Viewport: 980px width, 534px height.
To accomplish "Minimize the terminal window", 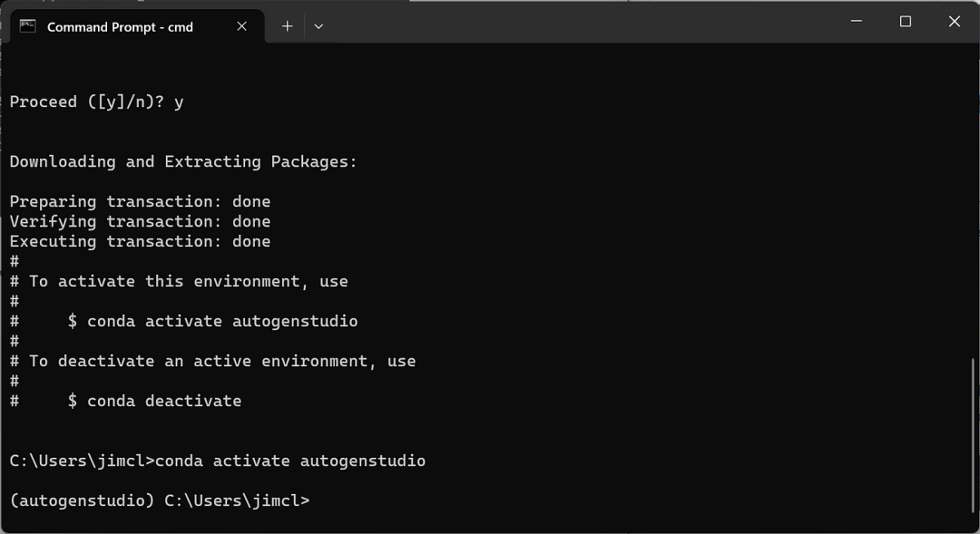I will (856, 22).
